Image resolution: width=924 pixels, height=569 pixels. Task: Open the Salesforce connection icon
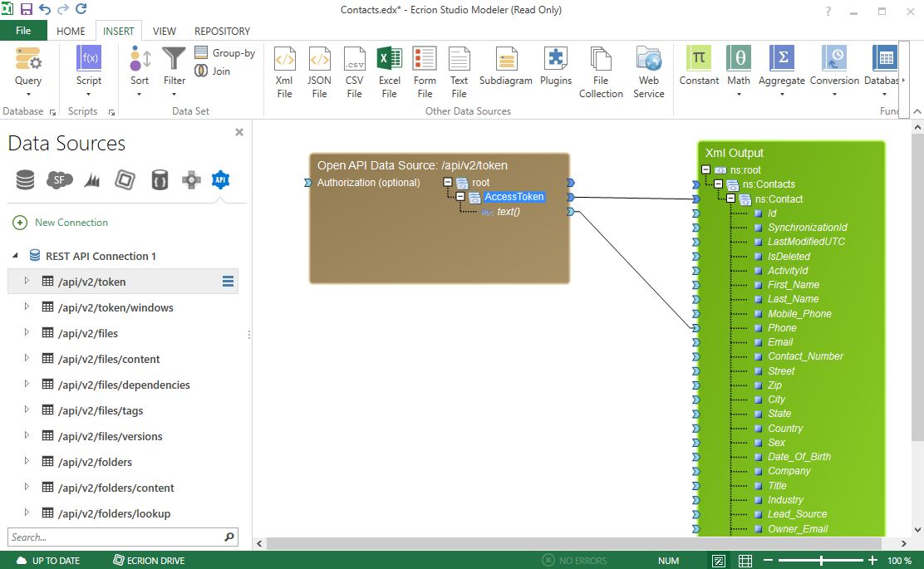[x=59, y=179]
